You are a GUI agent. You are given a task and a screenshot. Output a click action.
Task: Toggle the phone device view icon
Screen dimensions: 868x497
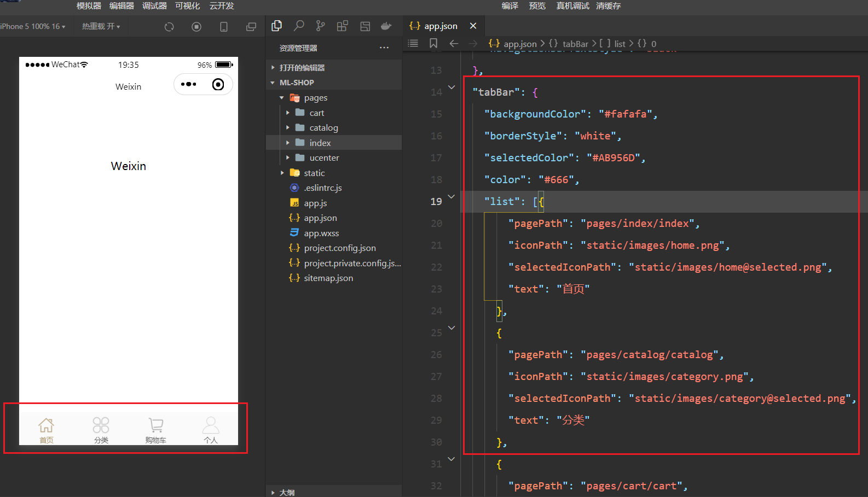tap(224, 27)
